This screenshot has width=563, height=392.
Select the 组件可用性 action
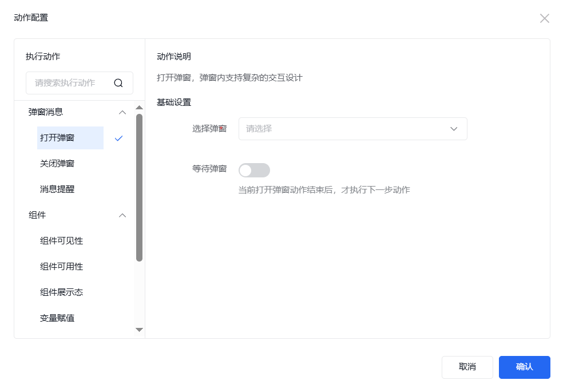click(61, 267)
